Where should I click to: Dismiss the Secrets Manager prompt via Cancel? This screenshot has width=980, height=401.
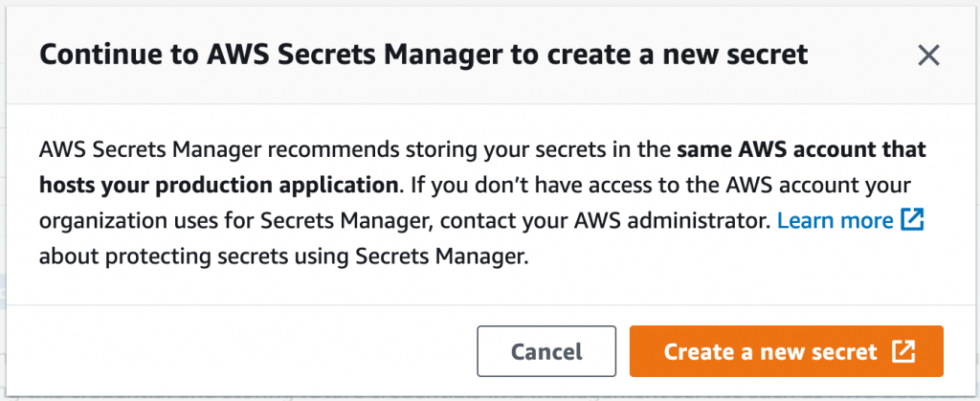(x=546, y=351)
